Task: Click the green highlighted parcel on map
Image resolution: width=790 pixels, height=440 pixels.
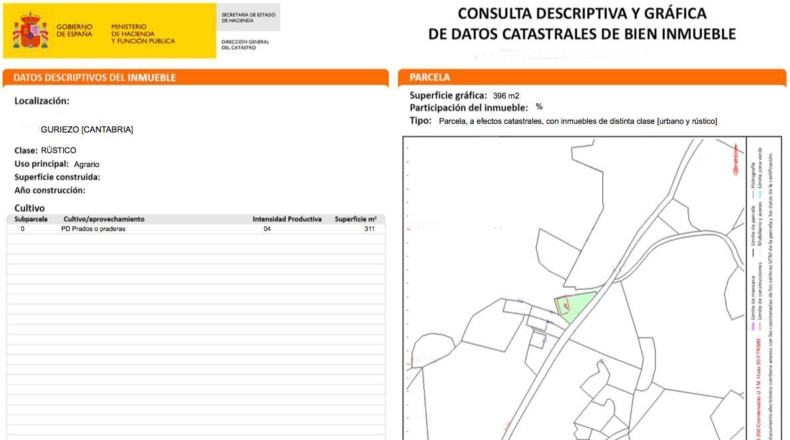Action: [x=574, y=306]
